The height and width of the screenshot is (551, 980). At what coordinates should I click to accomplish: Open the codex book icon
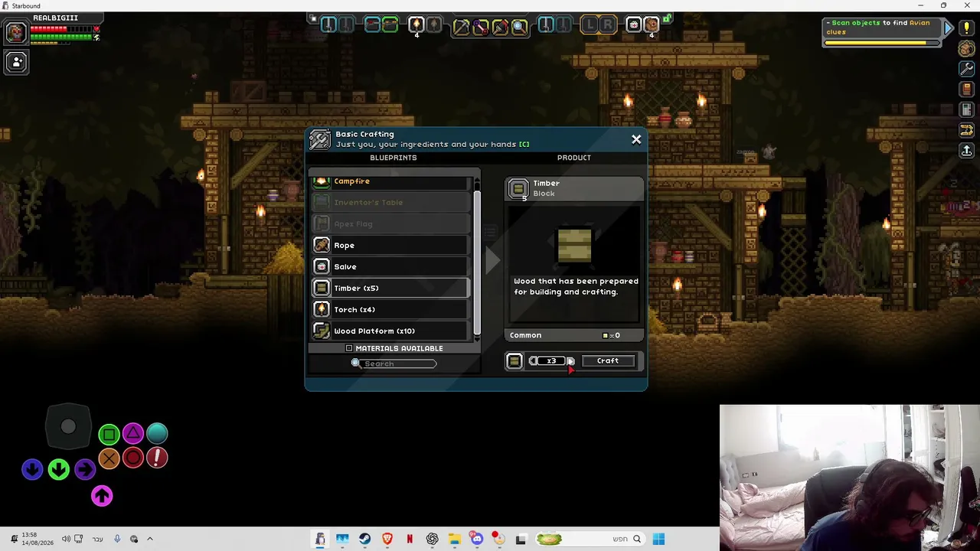966,90
